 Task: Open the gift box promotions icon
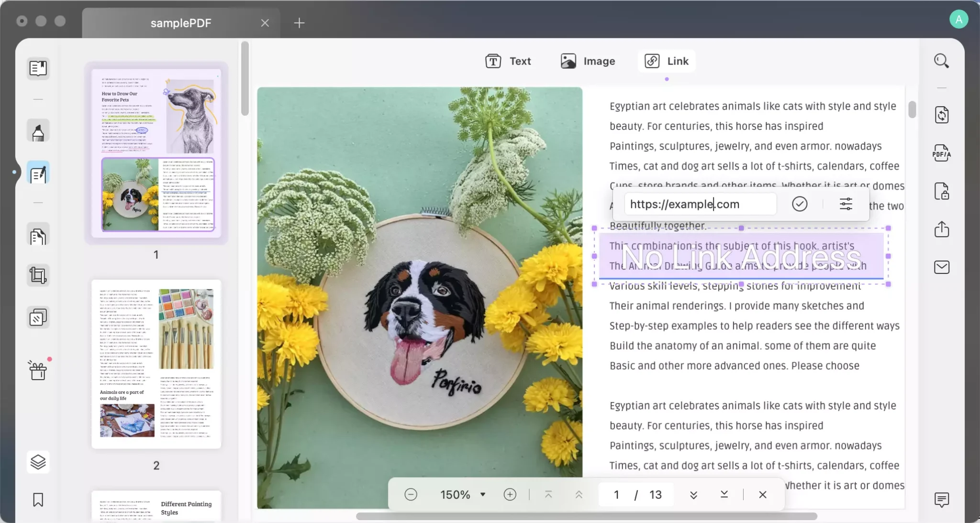(x=38, y=370)
